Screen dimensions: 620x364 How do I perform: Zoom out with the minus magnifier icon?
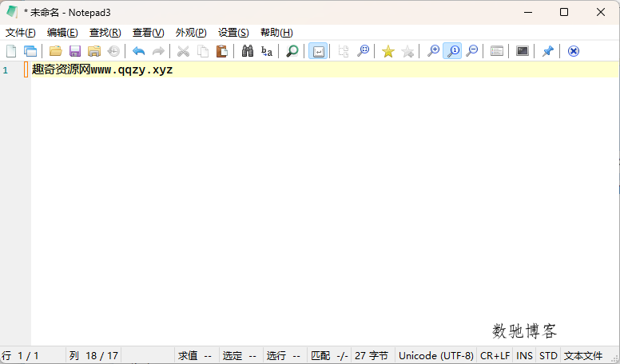tap(471, 51)
